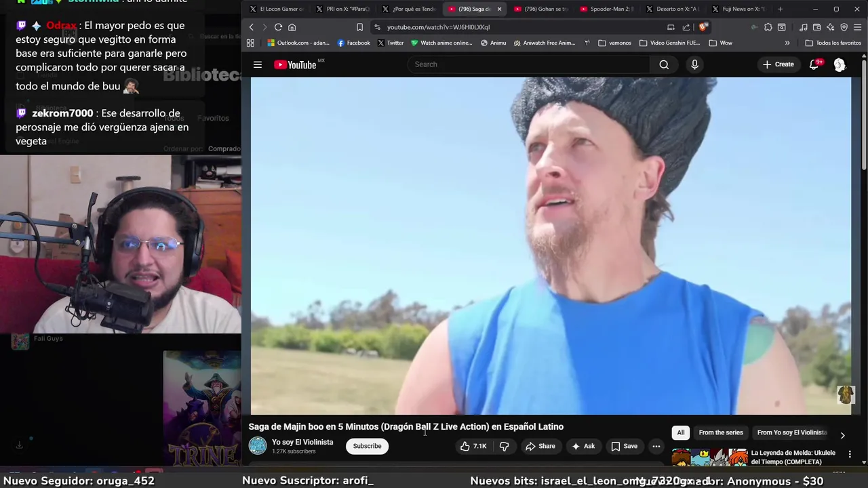The image size is (868, 488).
Task: Open the browser home page
Action: coord(292,27)
